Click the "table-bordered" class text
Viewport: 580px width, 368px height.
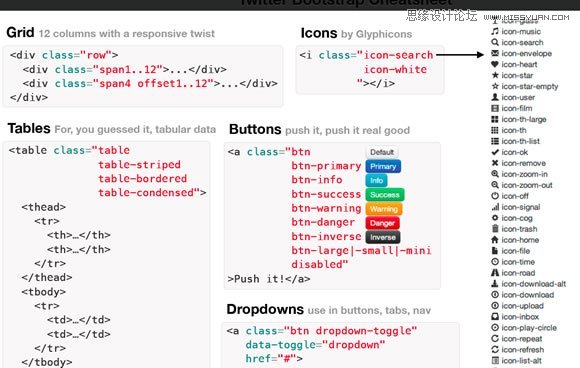(142, 179)
